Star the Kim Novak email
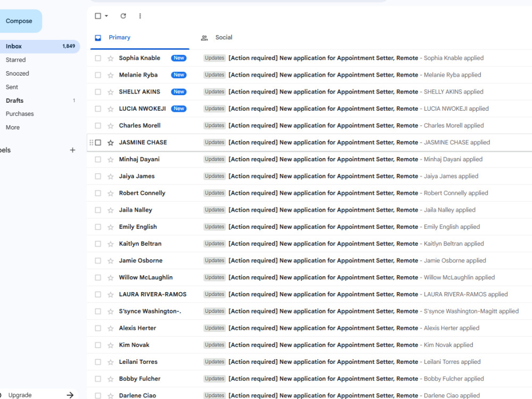Image resolution: width=532 pixels, height=399 pixels. [111, 345]
